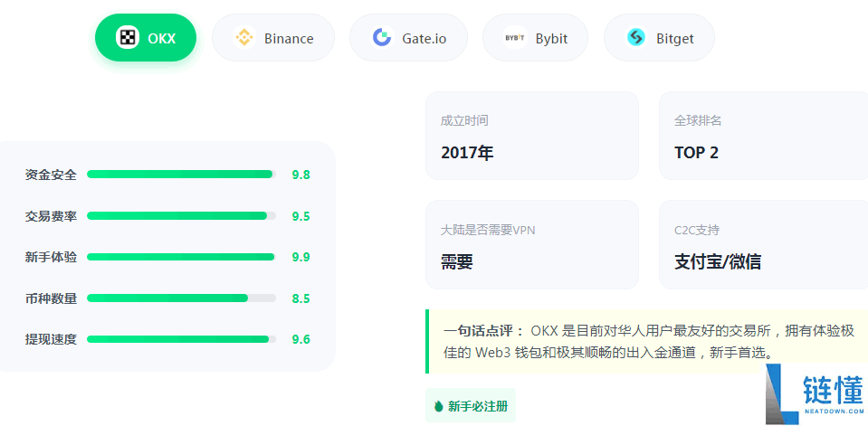The height and width of the screenshot is (426, 868).
Task: Click the 交易费率 label
Action: (x=51, y=216)
